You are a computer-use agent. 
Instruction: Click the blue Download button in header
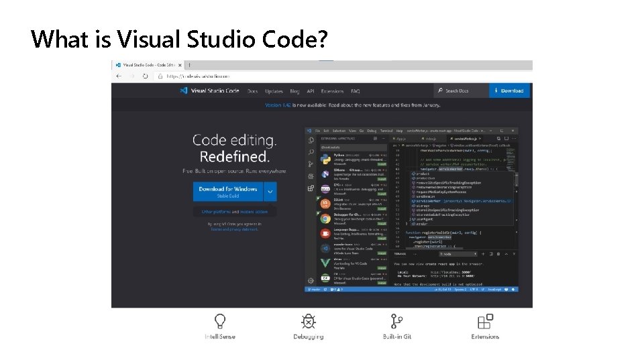click(509, 90)
